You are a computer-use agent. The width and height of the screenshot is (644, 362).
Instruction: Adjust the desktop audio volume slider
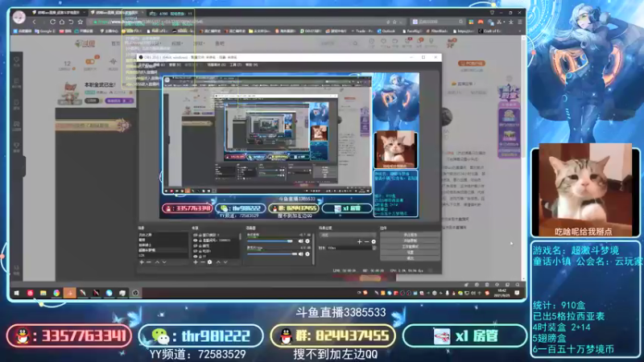[x=270, y=241]
